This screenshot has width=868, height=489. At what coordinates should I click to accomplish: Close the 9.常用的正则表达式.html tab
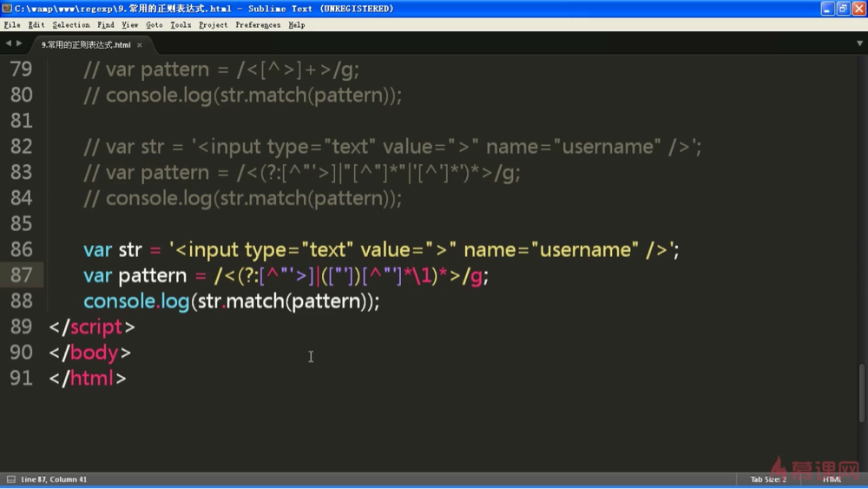point(140,45)
